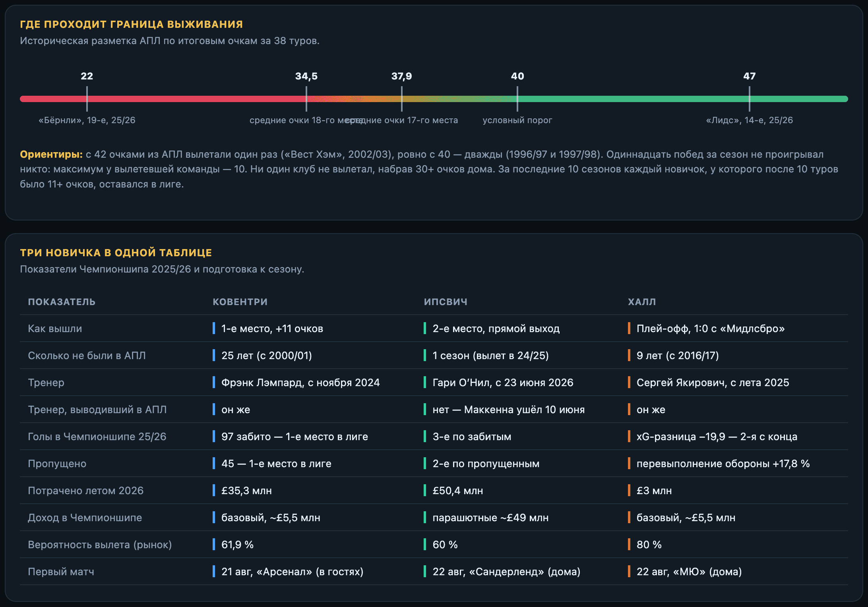Click the "21 авг, «Арсенал» (в гостях)" cell

[293, 572]
